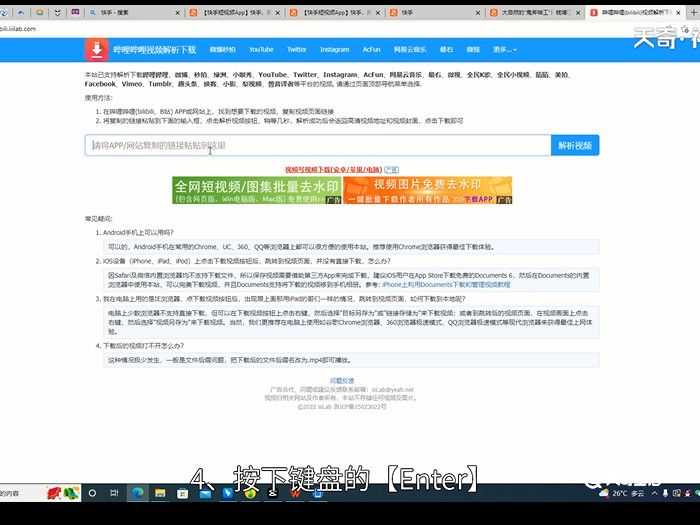700x525 pixels.
Task: Click the Android手机上可以用吗 FAQ question
Action: (138, 233)
